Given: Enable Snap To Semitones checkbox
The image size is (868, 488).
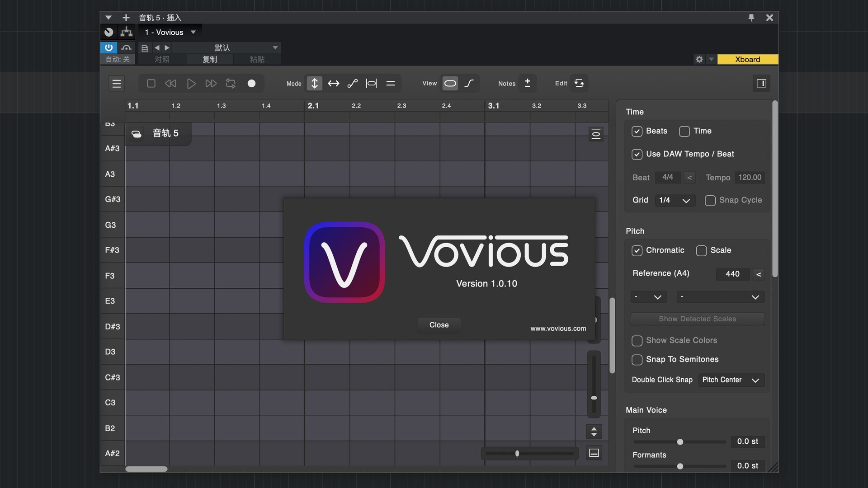Looking at the screenshot, I should [x=637, y=360].
